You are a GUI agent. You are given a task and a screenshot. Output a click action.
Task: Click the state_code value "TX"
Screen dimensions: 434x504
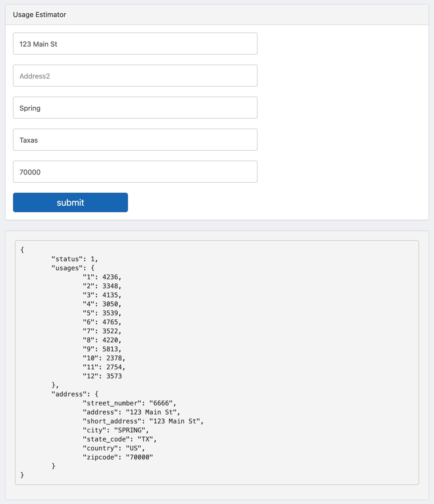[x=145, y=439]
